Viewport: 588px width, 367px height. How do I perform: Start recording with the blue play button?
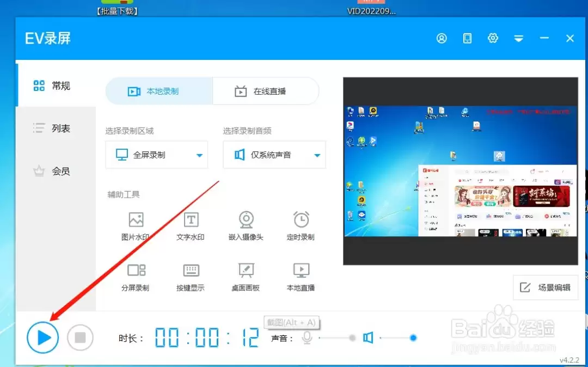tap(43, 338)
